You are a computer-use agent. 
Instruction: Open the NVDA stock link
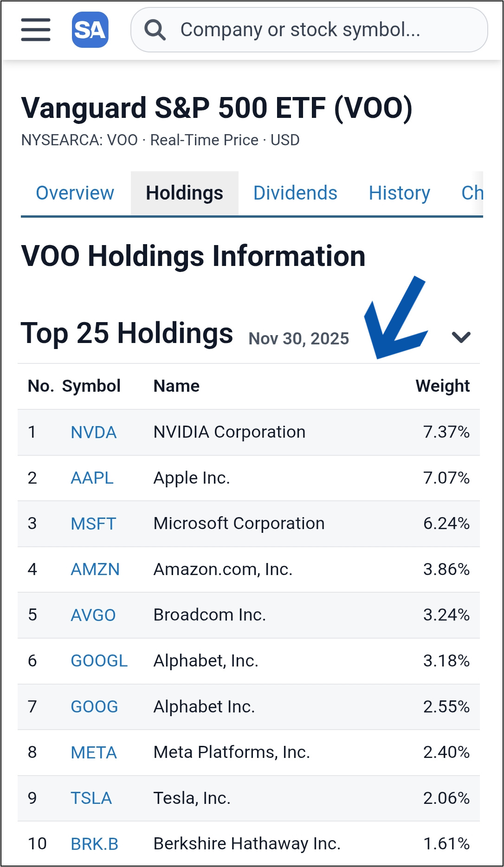(93, 433)
